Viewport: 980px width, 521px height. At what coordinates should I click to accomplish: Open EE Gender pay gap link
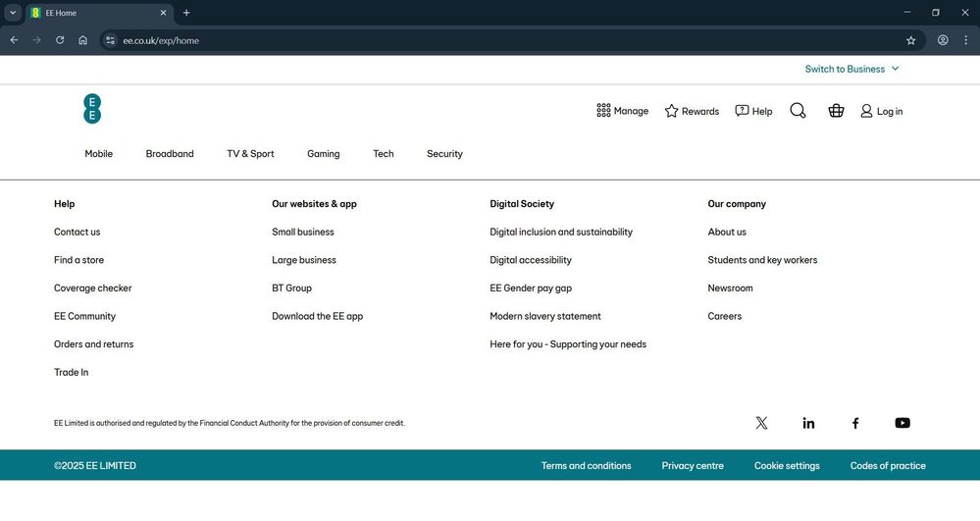pyautogui.click(x=531, y=288)
